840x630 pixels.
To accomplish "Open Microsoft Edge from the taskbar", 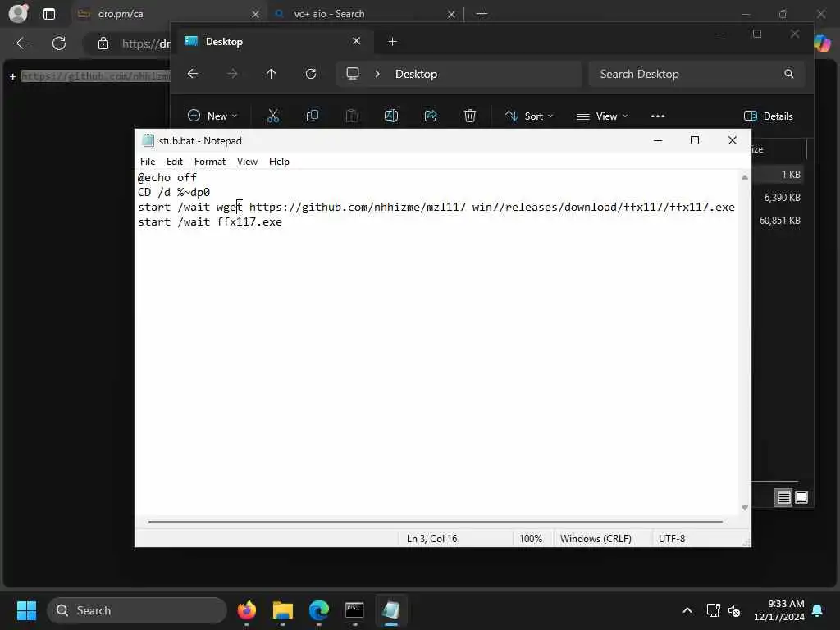I will click(319, 610).
